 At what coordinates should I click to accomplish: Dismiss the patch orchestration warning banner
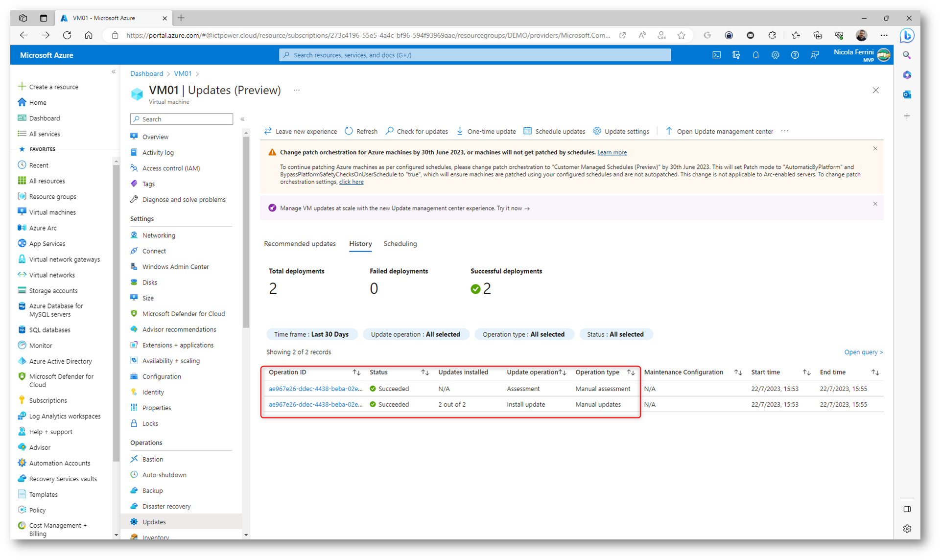(875, 148)
